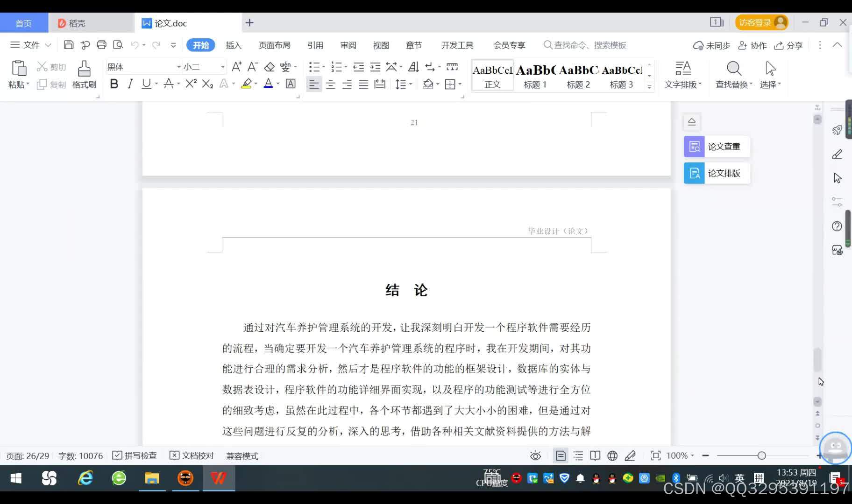The height and width of the screenshot is (504, 852).
Task: Open the 审阅 tab
Action: coord(348,45)
